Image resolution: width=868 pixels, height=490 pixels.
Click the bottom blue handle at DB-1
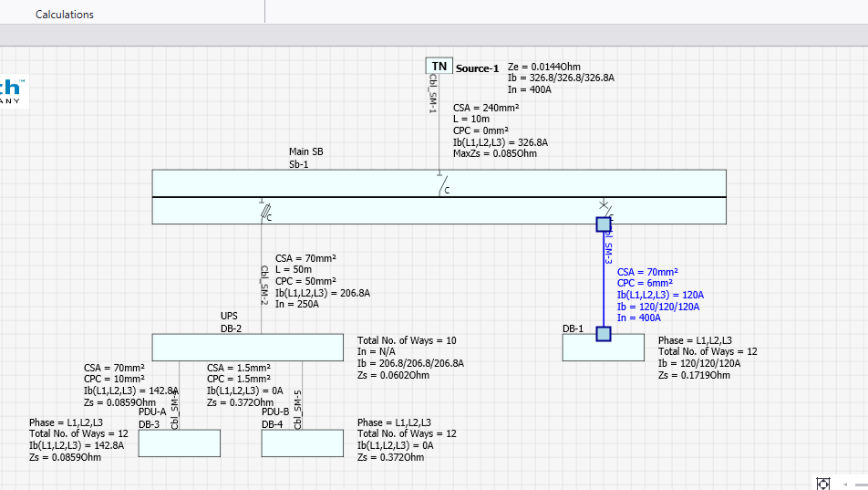[604, 334]
